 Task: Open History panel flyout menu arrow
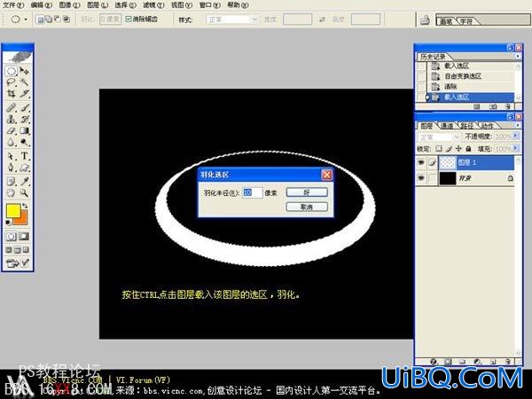click(x=518, y=56)
